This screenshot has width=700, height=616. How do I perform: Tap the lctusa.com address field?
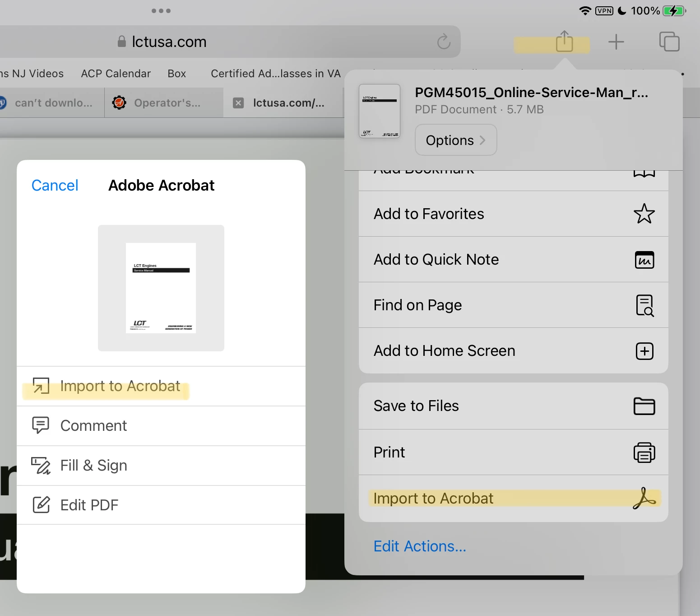click(x=230, y=42)
